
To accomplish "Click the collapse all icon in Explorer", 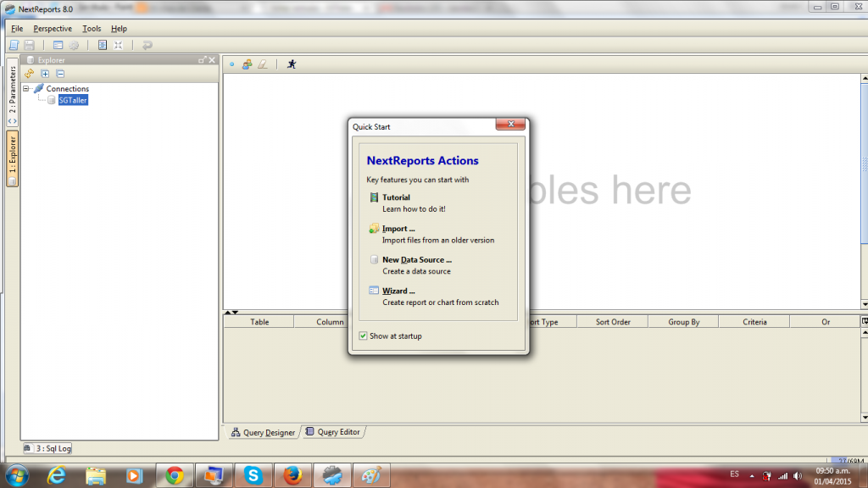I will click(x=59, y=74).
